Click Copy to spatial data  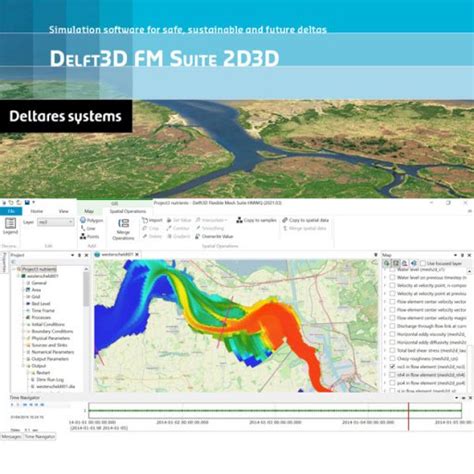[x=305, y=220]
